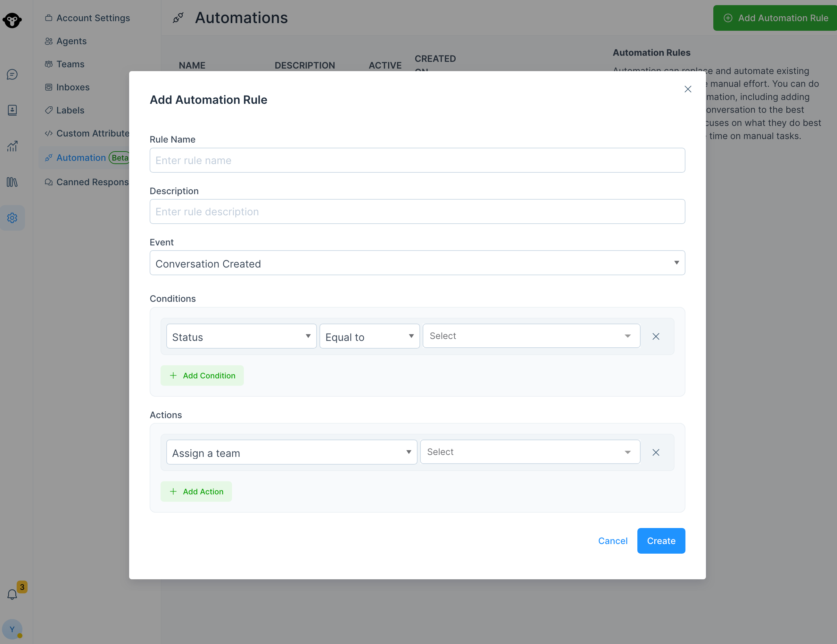837x644 pixels.
Task: Go to Account Settings menu item
Action: [93, 18]
